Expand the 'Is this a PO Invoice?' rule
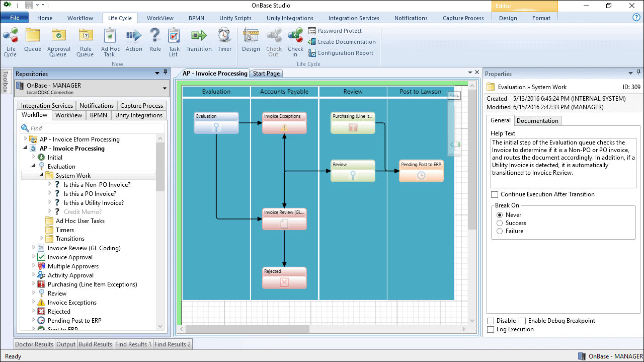 pos(50,193)
